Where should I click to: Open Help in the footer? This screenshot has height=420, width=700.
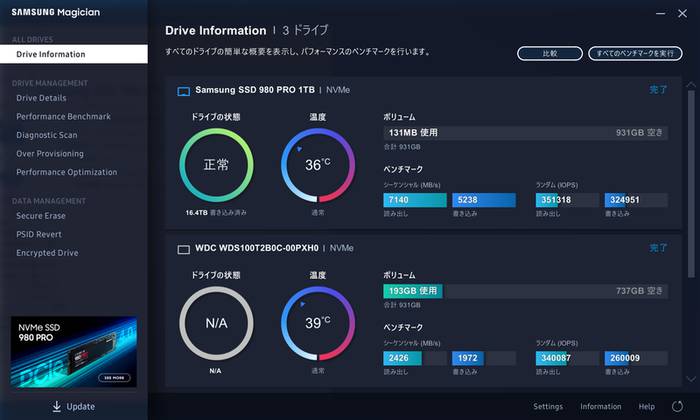point(646,406)
